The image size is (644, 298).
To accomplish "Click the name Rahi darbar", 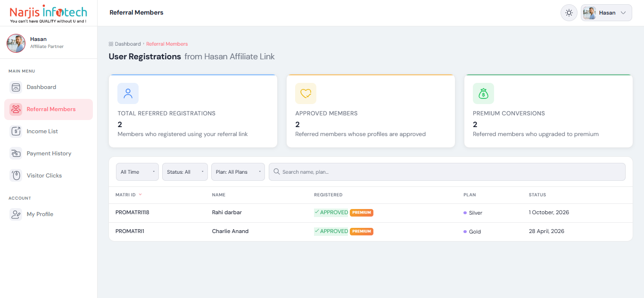I will 227,212.
